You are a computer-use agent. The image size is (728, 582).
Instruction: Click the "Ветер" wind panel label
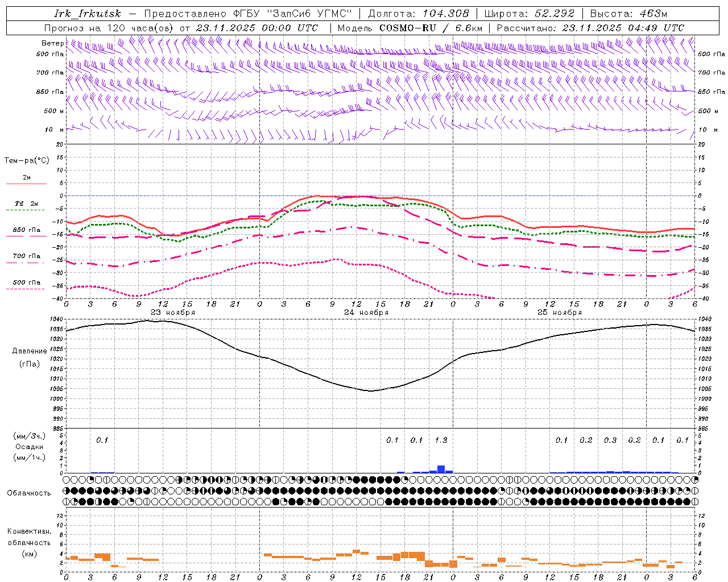52,43
